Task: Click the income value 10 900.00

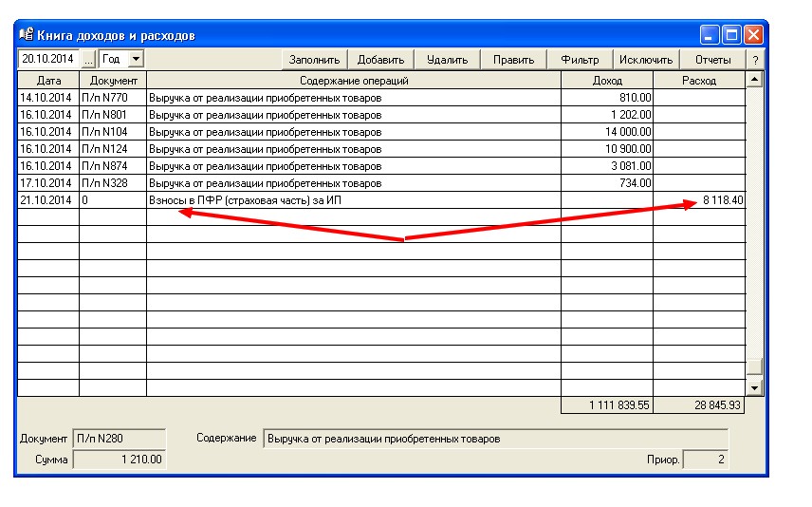Action: tap(628, 149)
